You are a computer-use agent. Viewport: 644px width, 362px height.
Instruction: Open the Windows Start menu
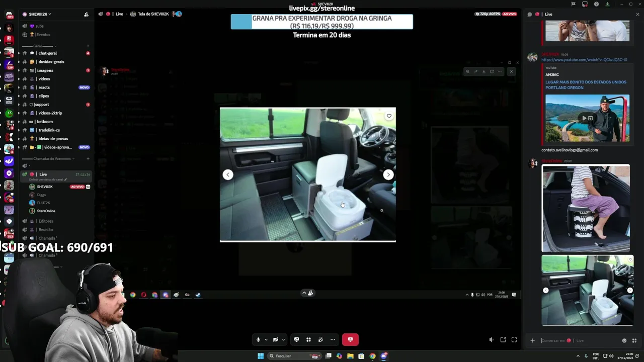click(261, 356)
